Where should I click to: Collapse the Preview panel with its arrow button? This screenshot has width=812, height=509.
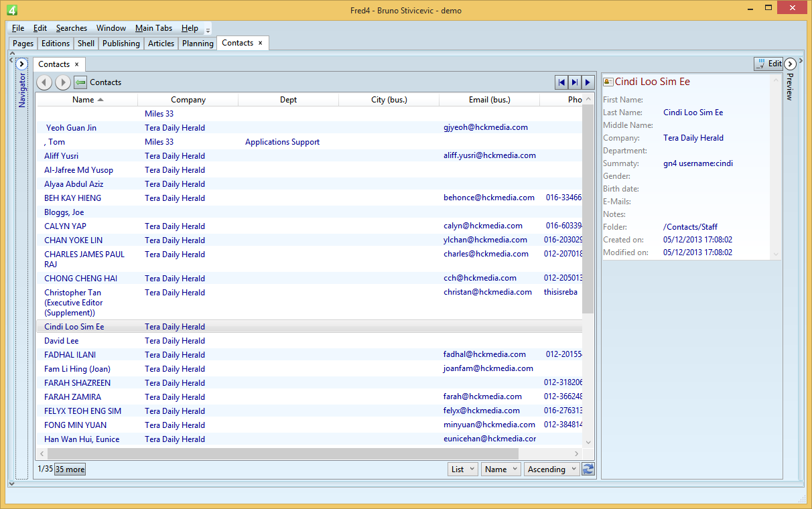790,64
